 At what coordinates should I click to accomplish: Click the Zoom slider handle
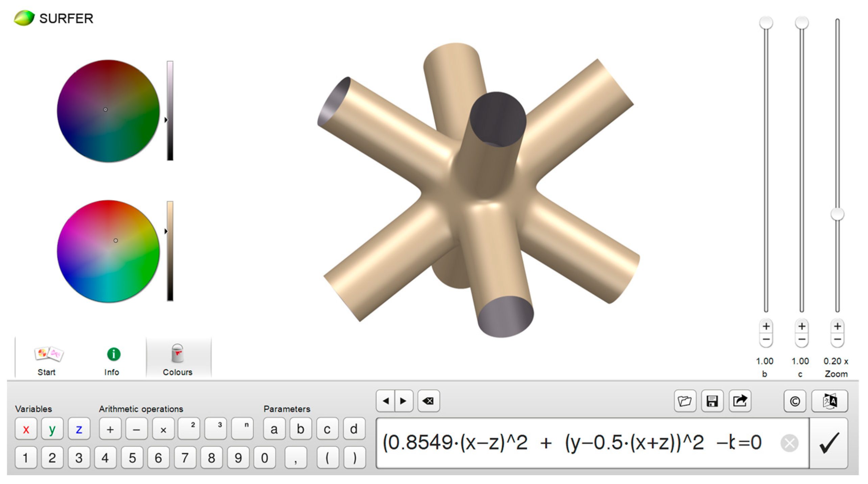(x=837, y=214)
